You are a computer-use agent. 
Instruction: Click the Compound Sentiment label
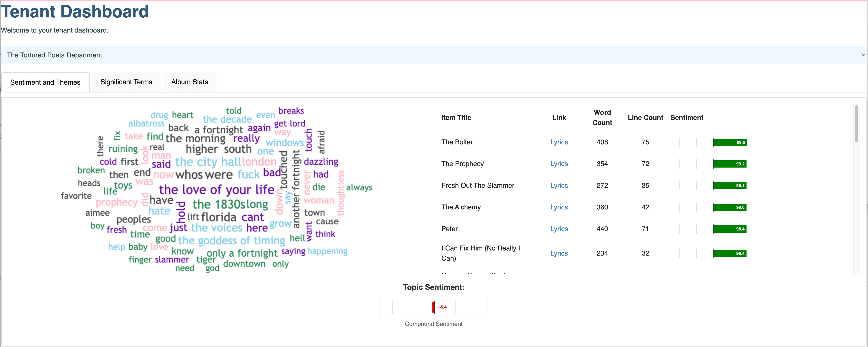(x=434, y=324)
